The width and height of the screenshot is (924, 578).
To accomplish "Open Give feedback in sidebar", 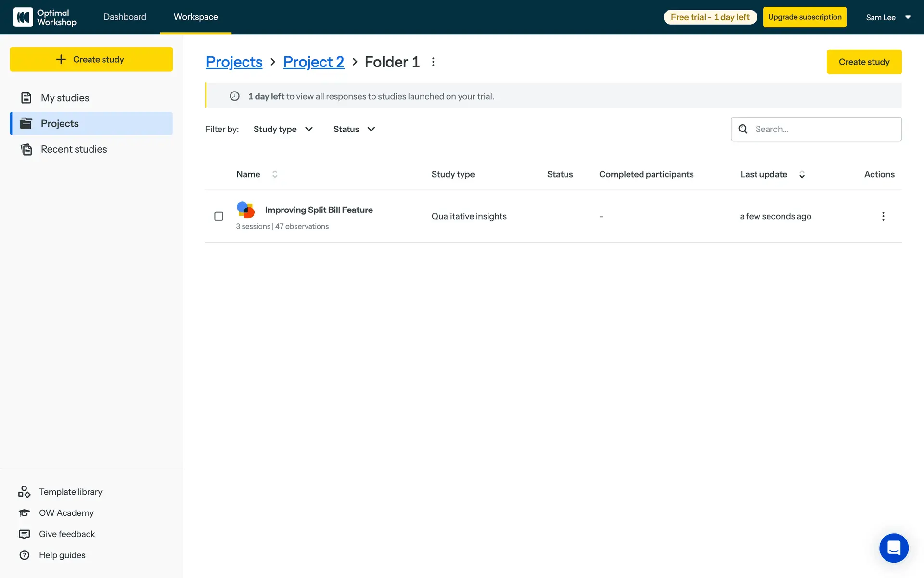I will click(67, 534).
